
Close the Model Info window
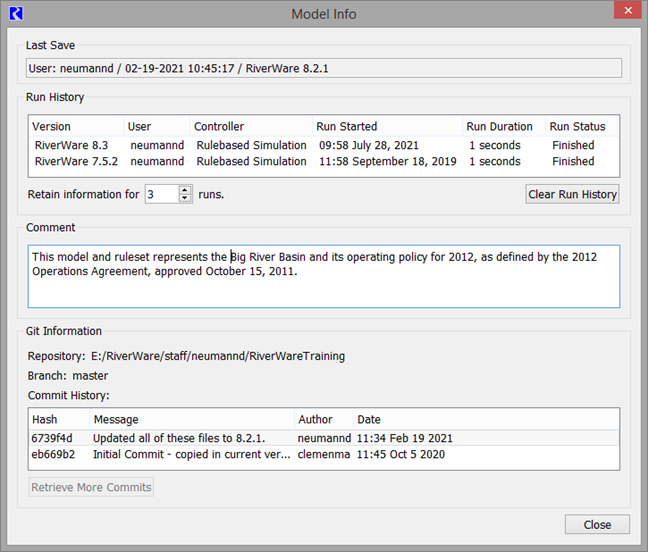(x=626, y=14)
